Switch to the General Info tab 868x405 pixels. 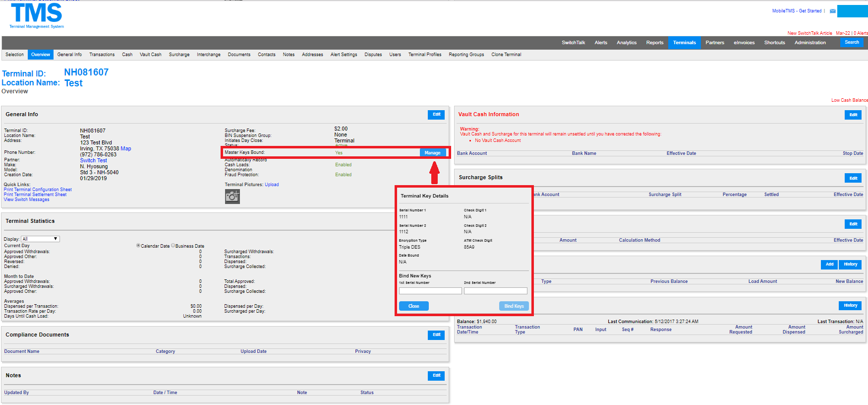coord(69,55)
